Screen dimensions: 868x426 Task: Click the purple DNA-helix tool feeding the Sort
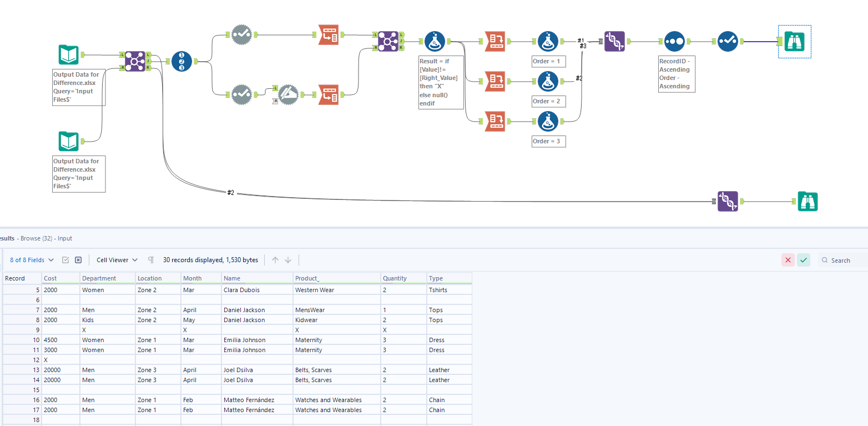pyautogui.click(x=615, y=41)
